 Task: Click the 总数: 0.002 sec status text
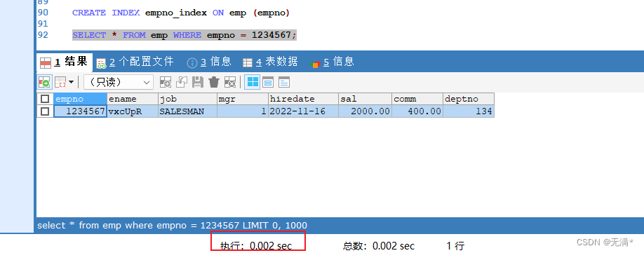click(x=379, y=246)
